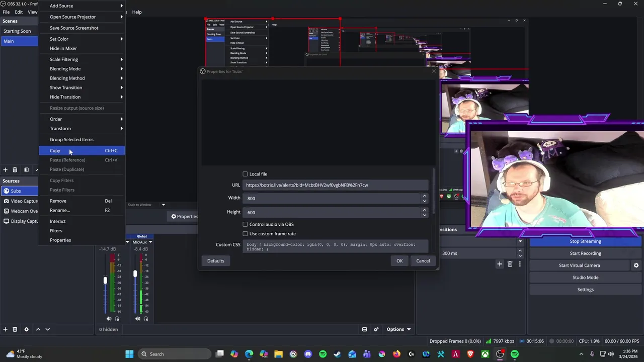The width and height of the screenshot is (644, 362).
Task: Open the transition type dropdown arrow
Action: click(520, 241)
